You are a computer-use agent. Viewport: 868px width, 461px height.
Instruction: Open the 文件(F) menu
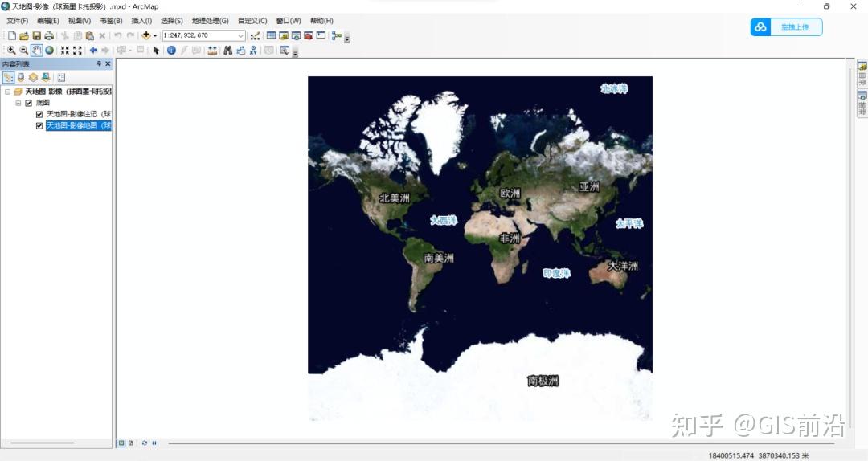point(17,21)
